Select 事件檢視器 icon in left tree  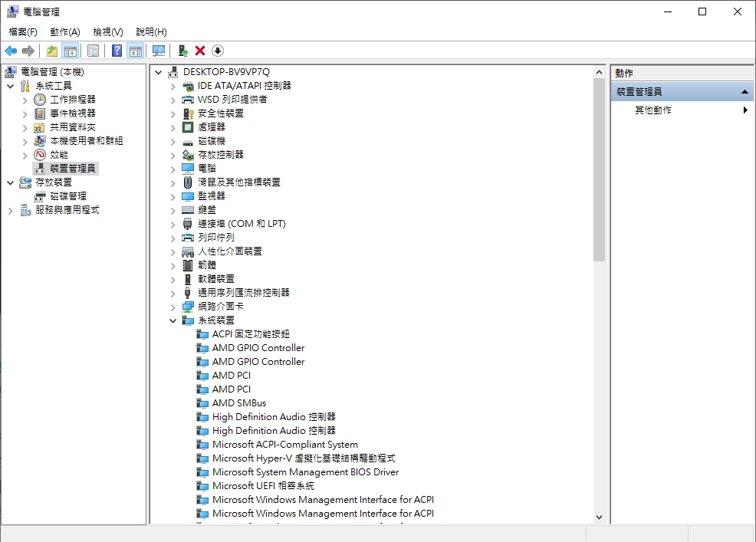pyautogui.click(x=40, y=113)
